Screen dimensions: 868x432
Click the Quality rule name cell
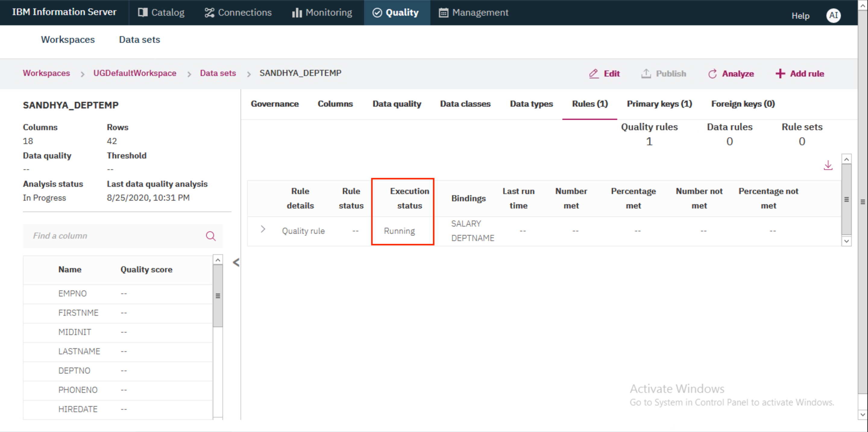pyautogui.click(x=303, y=231)
